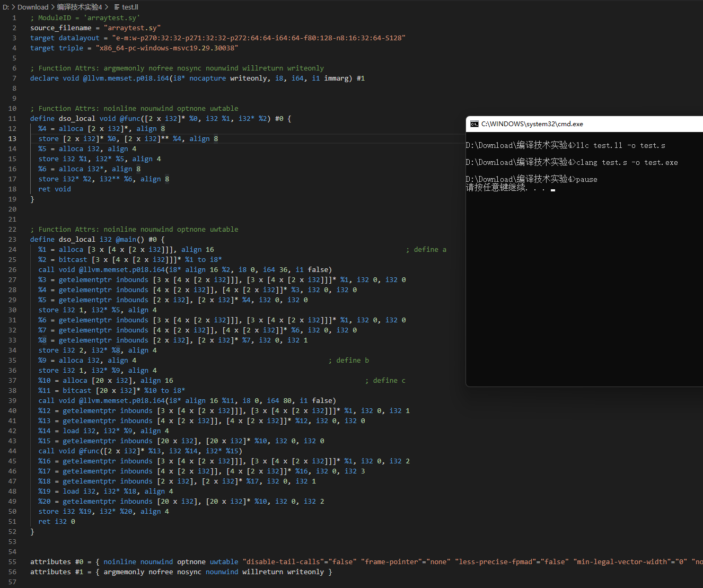Click the "x86_64-pc-windows-msvc19.29.30038" triple string
The image size is (703, 588).
pos(167,48)
